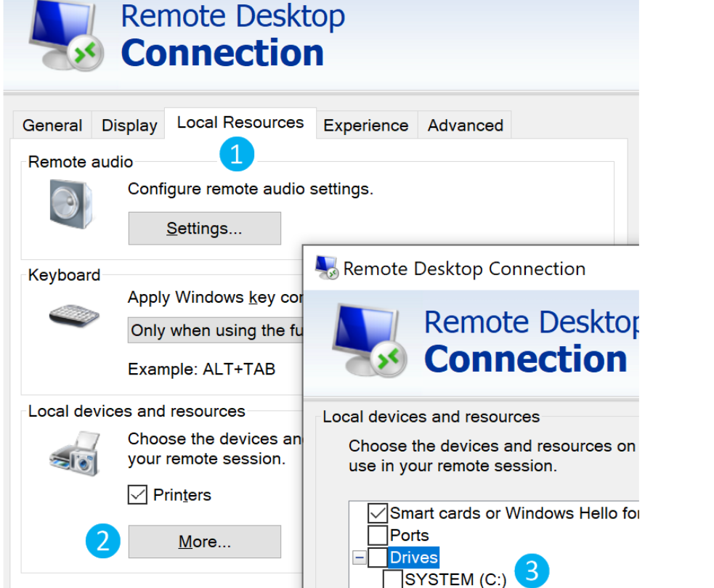Click the 'Example: ALT+TAB' text

coord(202,369)
